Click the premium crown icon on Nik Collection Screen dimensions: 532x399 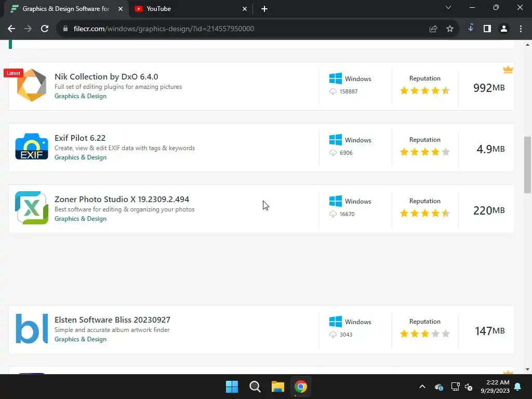click(x=508, y=70)
